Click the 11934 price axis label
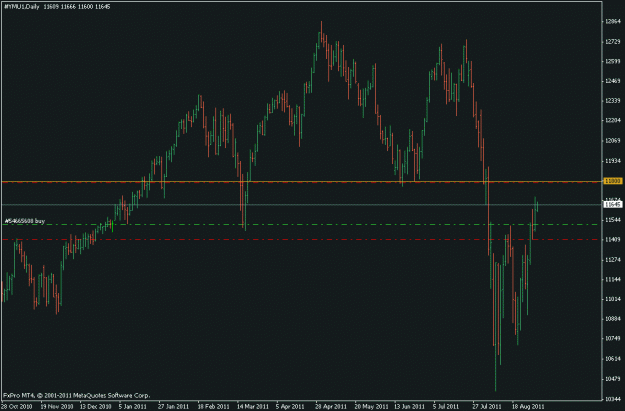This screenshot has height=411, width=625. (x=613, y=161)
